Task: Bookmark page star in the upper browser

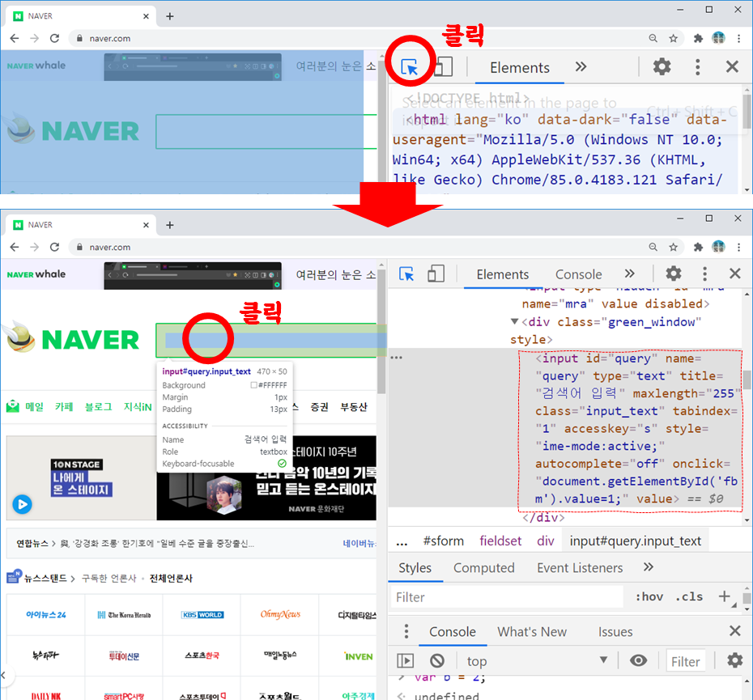Action: [x=674, y=38]
